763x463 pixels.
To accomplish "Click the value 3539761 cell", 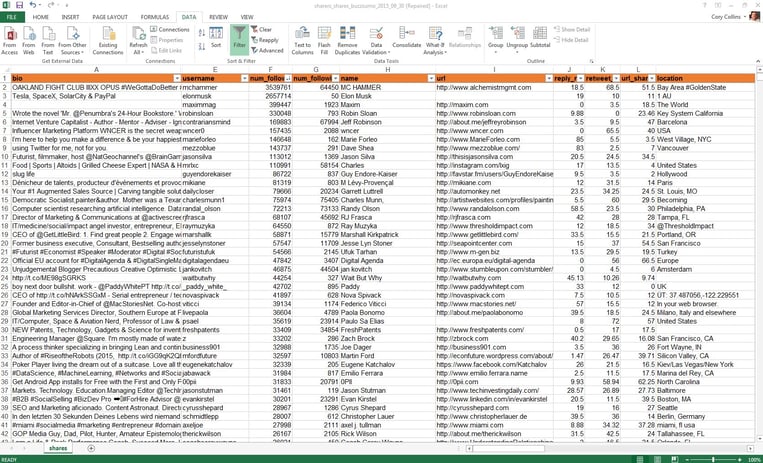I will 270,88.
